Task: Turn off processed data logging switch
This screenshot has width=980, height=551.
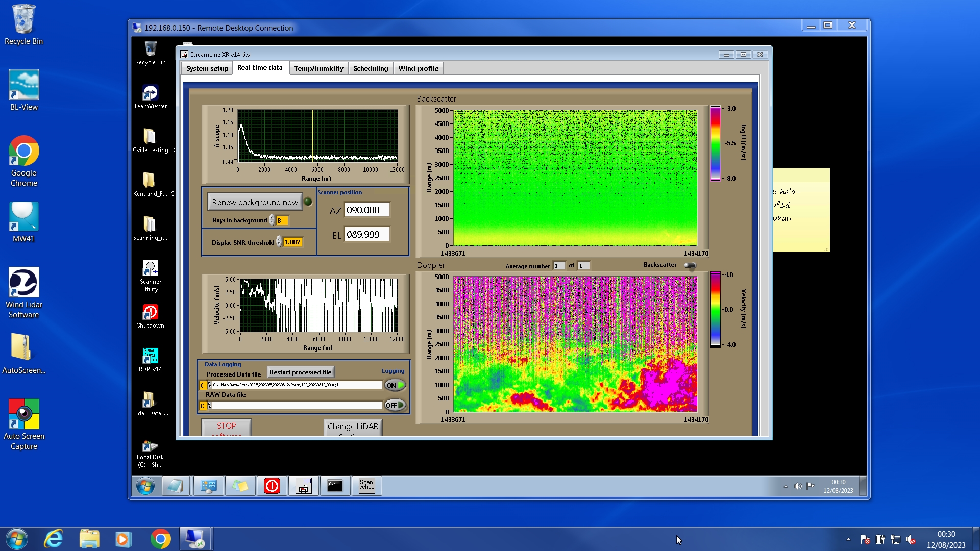Action: click(395, 385)
